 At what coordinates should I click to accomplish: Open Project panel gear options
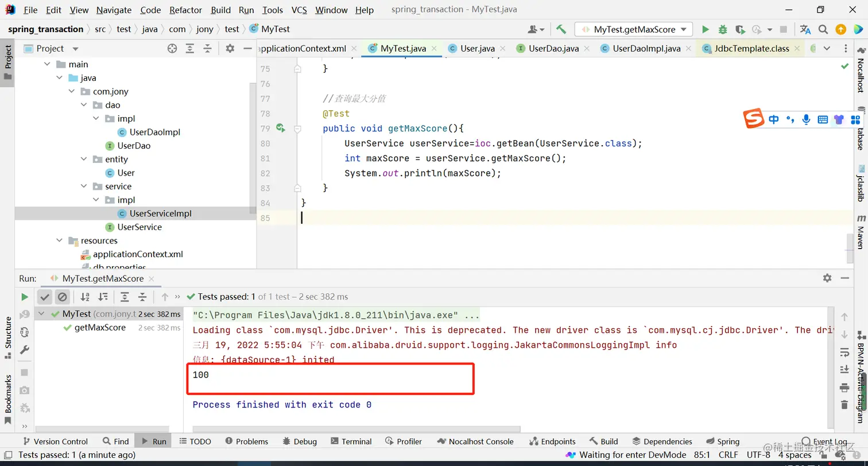[x=230, y=49]
